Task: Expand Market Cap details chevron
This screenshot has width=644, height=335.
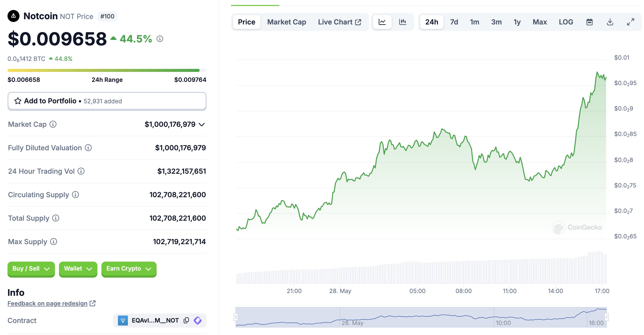Action: (202, 124)
